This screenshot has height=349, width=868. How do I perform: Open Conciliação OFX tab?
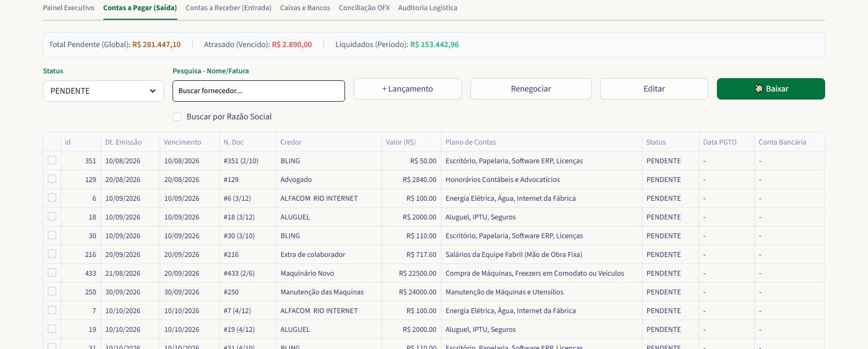point(364,8)
